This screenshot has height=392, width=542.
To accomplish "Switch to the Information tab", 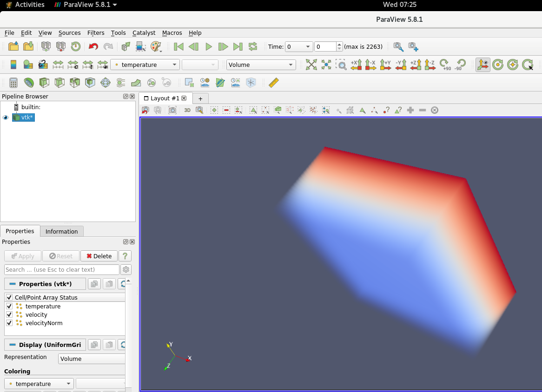I will [x=61, y=231].
